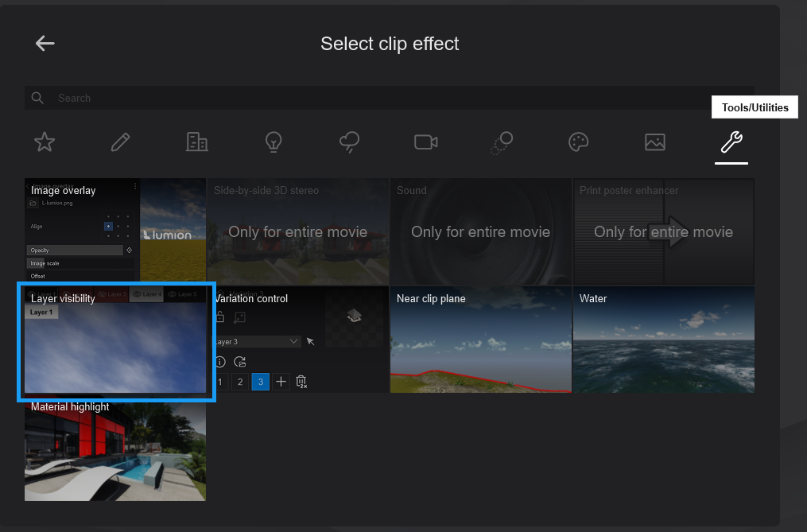The width and height of the screenshot is (807, 532).
Task: Select the Material highlight effect
Action: coord(115,449)
